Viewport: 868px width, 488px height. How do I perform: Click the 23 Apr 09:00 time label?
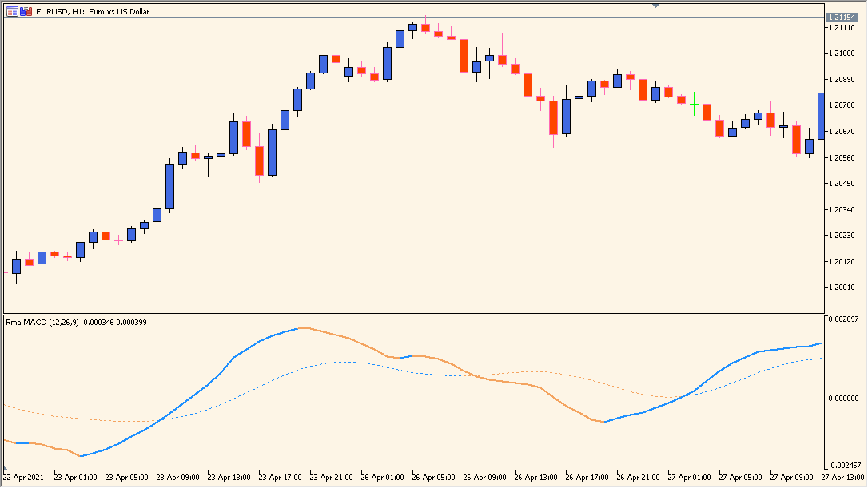point(177,477)
